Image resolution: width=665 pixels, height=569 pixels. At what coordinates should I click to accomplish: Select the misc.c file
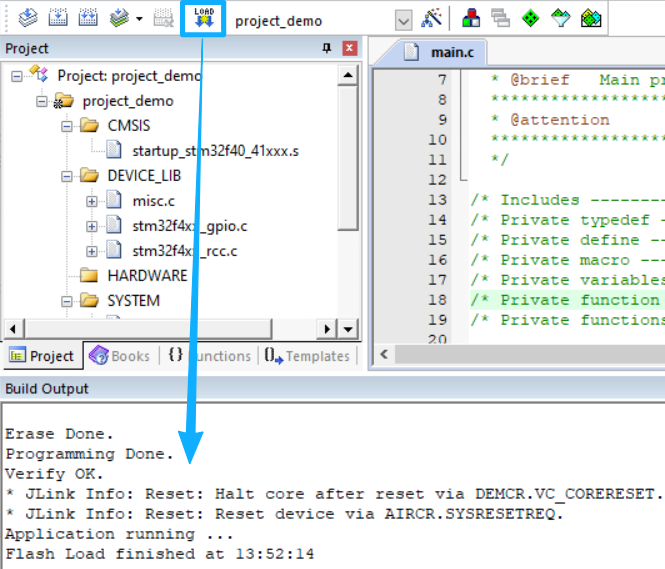click(x=154, y=201)
